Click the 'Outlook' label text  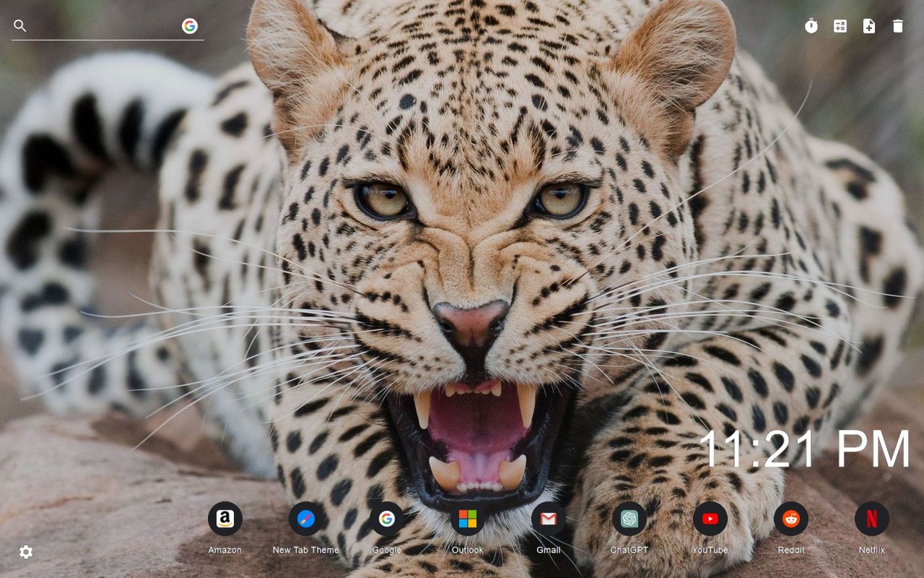pos(468,550)
